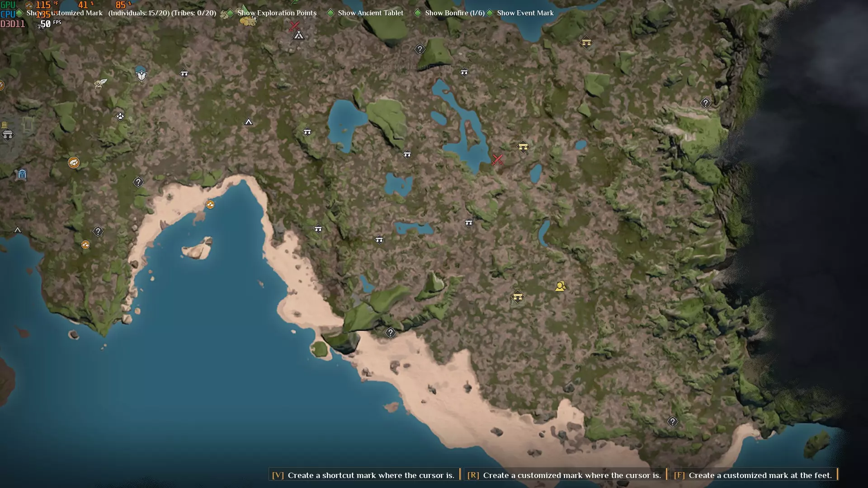Click [F] Create customized mark at feet
The image size is (868, 488).
tap(752, 475)
